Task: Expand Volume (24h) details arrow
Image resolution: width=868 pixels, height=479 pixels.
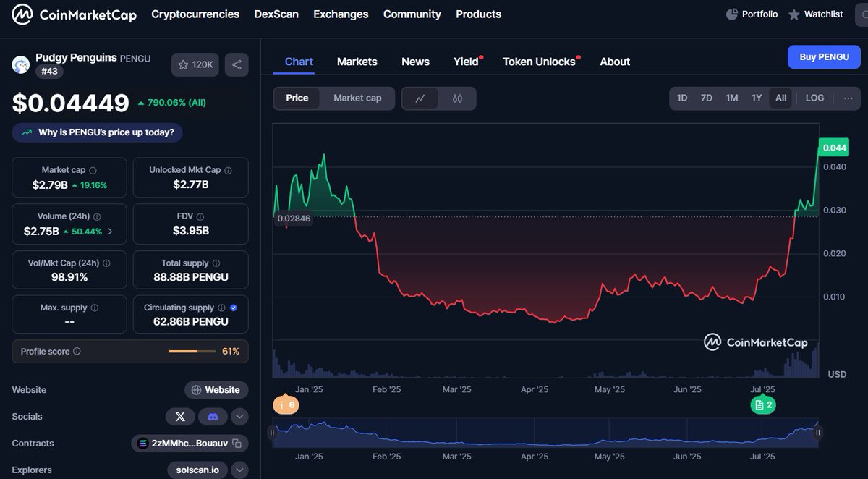Action: 110,232
